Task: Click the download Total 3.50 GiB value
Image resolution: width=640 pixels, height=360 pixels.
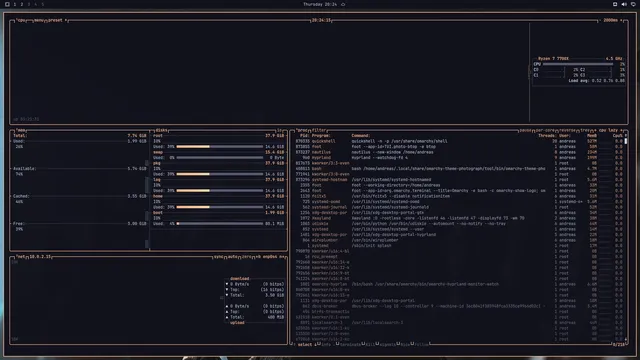Action: [274, 295]
